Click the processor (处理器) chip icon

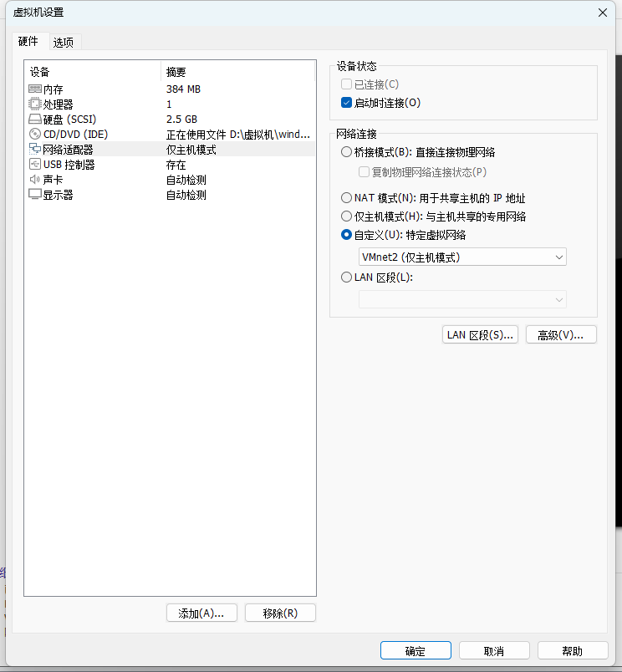35,104
